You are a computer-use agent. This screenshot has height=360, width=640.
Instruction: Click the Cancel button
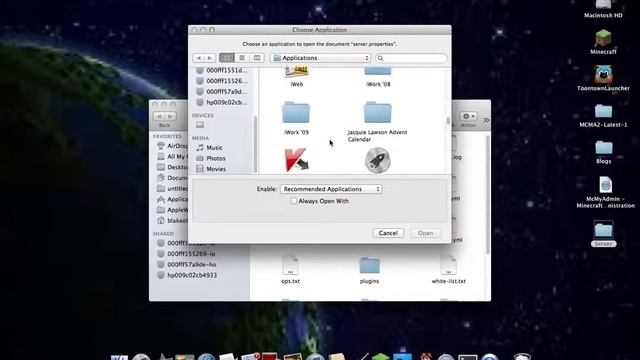click(388, 233)
